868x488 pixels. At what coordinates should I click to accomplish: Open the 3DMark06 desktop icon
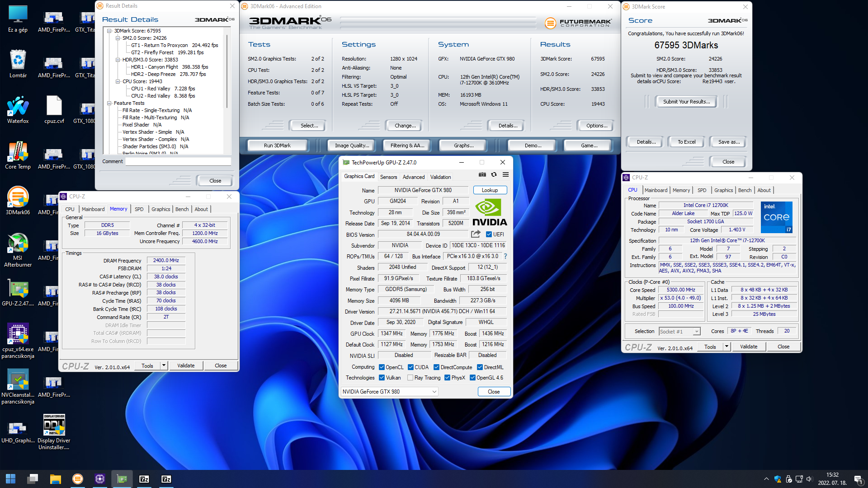pyautogui.click(x=18, y=201)
